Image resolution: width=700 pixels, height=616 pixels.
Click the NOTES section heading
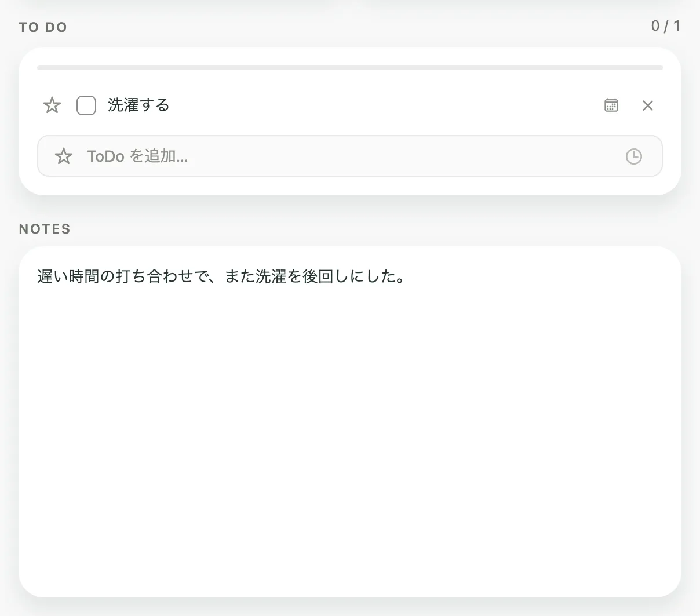pos(45,229)
